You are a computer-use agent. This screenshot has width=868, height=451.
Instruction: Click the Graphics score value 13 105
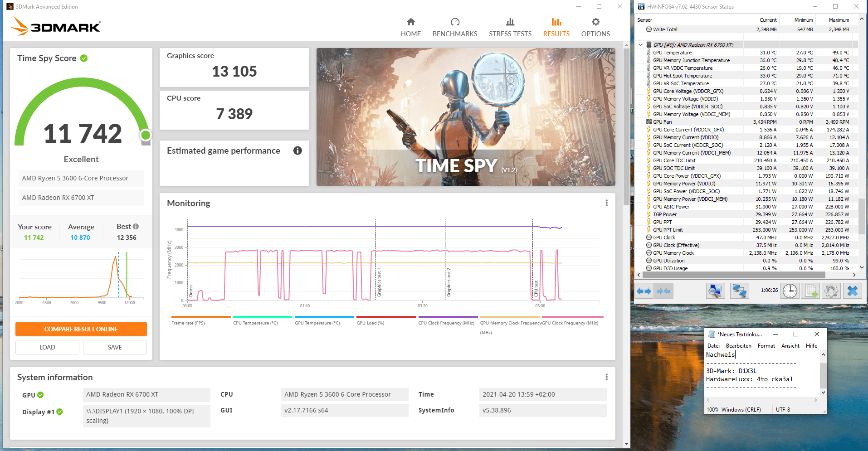234,71
